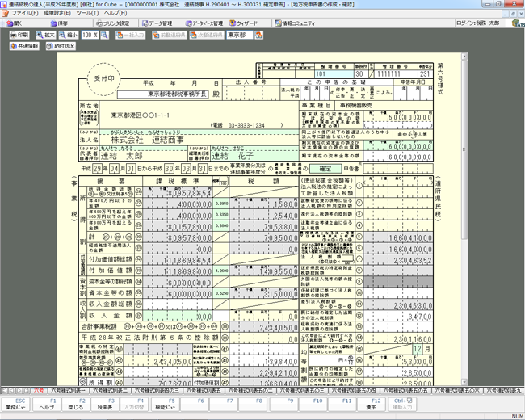The image size is (525, 420).
Task: Open the ヘルプ(H) menu
Action: [x=115, y=13]
